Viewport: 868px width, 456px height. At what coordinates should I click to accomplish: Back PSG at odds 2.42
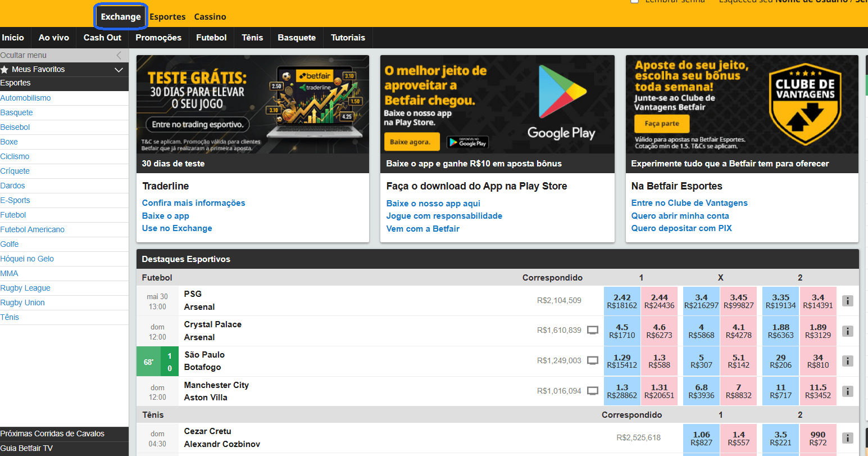tap(622, 301)
